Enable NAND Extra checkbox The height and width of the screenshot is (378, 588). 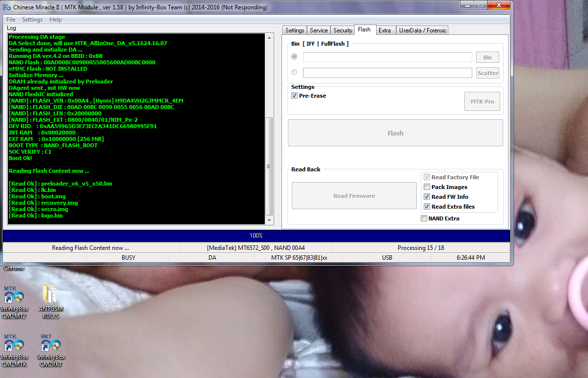click(424, 218)
